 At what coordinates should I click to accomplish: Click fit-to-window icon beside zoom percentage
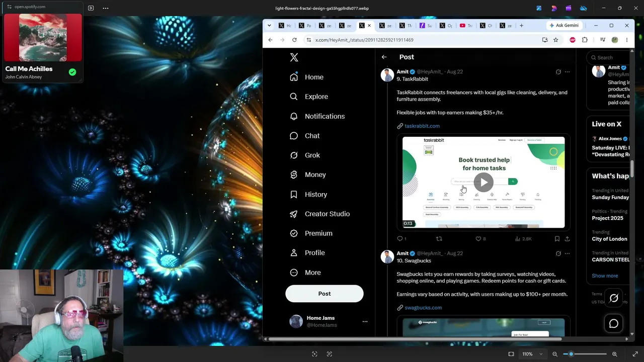511,354
